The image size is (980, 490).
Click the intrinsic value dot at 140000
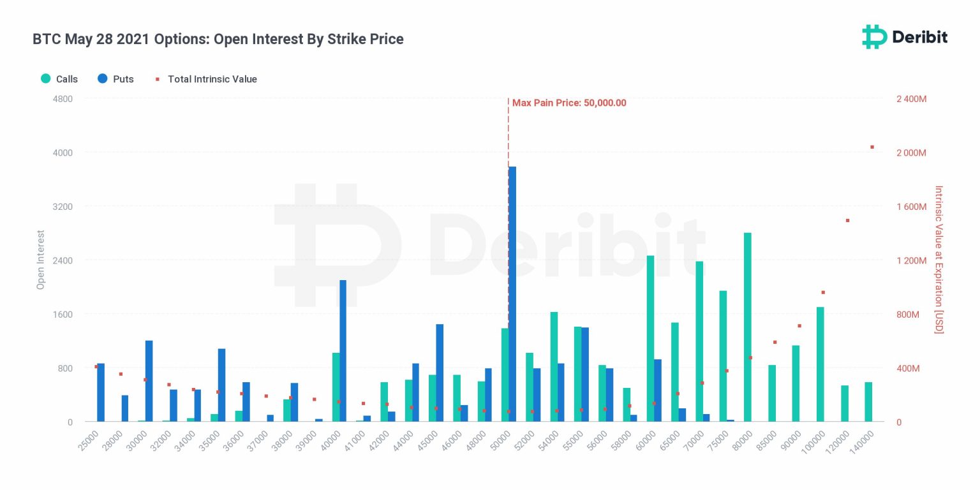point(872,147)
